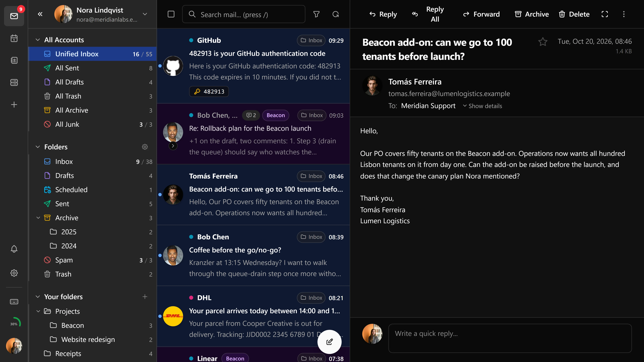
Task: Open the storage accounts icon in the sidebar
Action: pyautogui.click(x=14, y=82)
